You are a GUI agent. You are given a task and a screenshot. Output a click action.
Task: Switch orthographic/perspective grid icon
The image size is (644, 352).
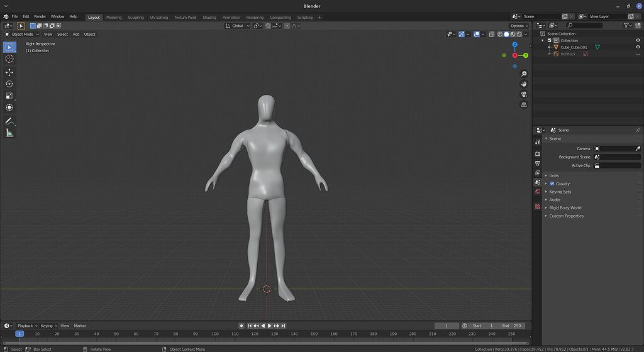pyautogui.click(x=524, y=104)
